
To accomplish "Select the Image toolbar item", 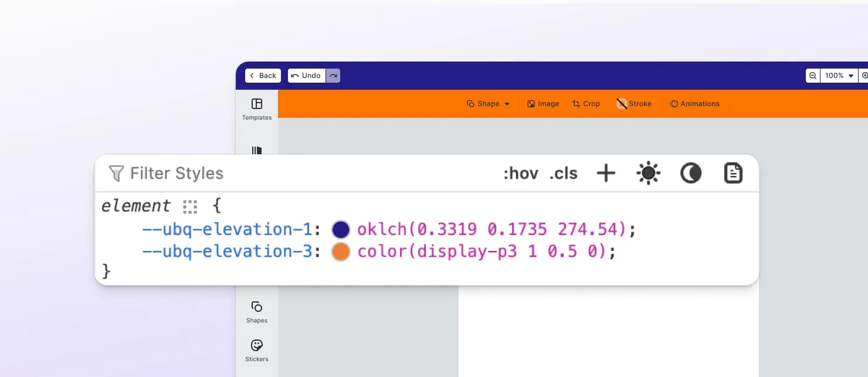I will point(543,104).
